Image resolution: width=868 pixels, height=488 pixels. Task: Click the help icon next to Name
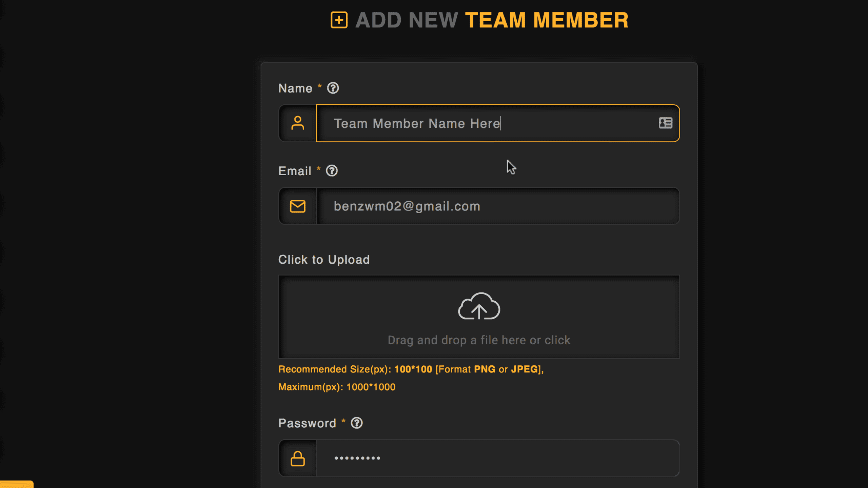pyautogui.click(x=333, y=88)
